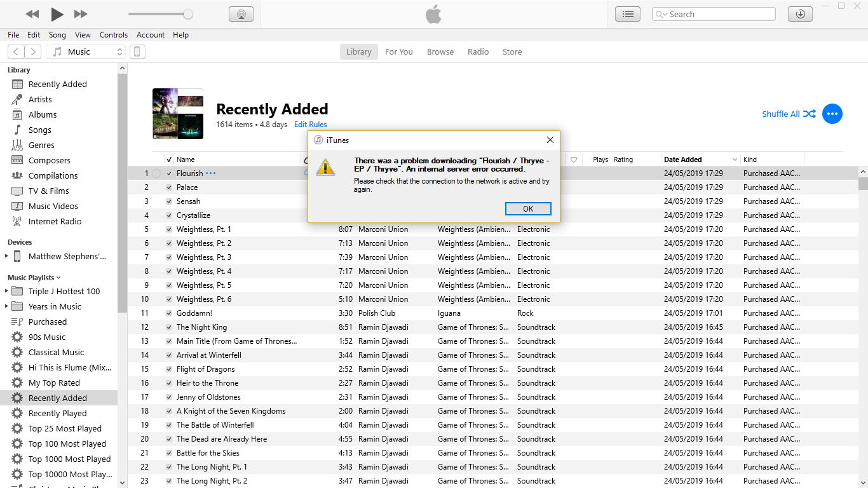Expand the Triple J Hottest 100 folder
The image size is (868, 488).
tap(6, 291)
